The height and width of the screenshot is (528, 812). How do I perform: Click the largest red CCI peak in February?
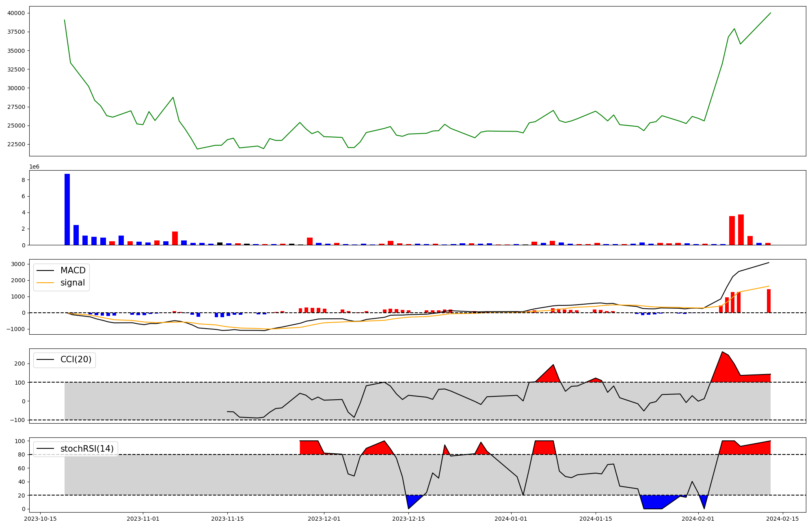725,368
